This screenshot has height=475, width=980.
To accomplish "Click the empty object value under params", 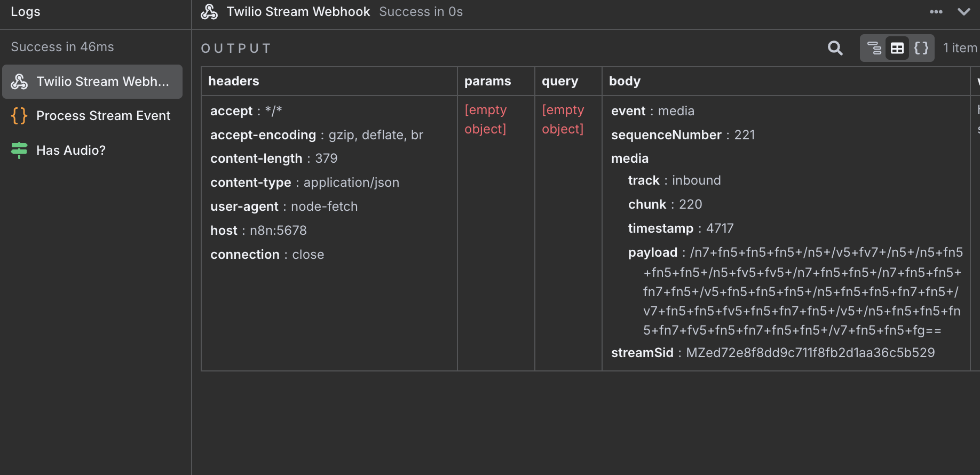I will coord(486,120).
